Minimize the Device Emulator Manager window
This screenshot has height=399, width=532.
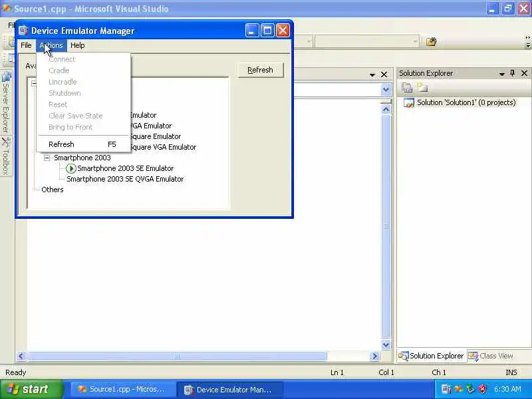[x=252, y=31]
